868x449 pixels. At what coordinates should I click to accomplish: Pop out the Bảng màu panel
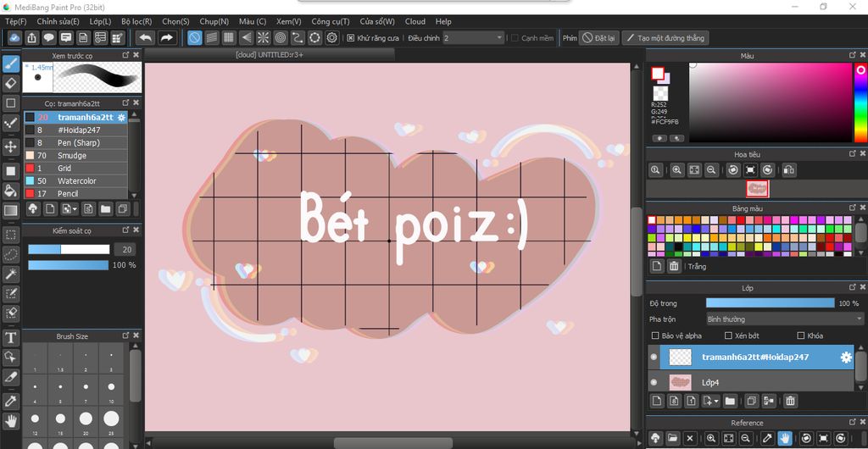click(853, 208)
